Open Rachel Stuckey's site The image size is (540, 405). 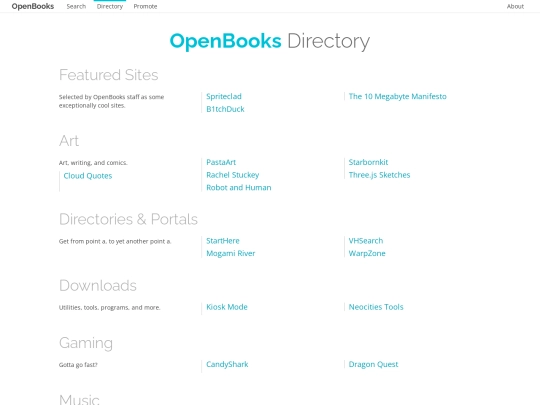point(232,175)
